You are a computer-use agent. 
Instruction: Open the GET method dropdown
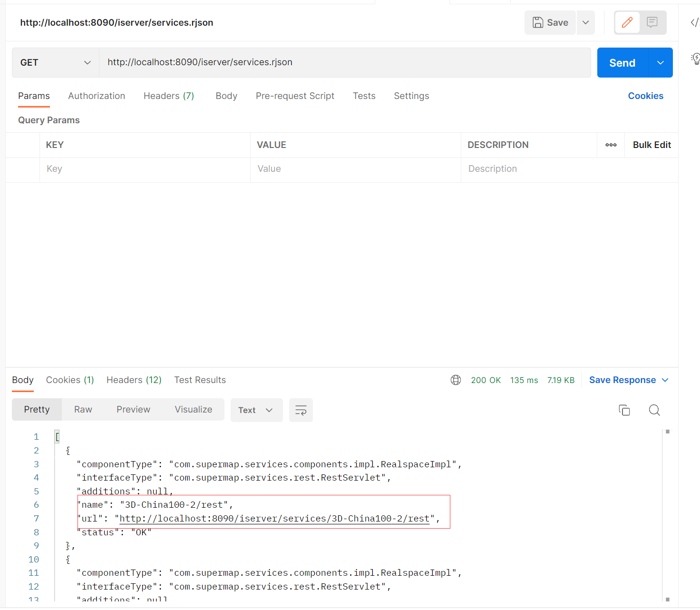pyautogui.click(x=55, y=62)
